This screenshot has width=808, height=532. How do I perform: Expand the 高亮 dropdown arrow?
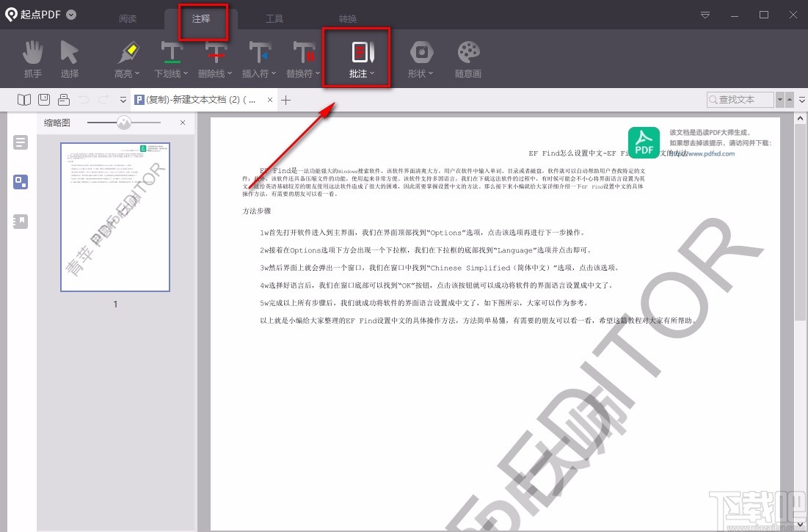click(x=137, y=73)
